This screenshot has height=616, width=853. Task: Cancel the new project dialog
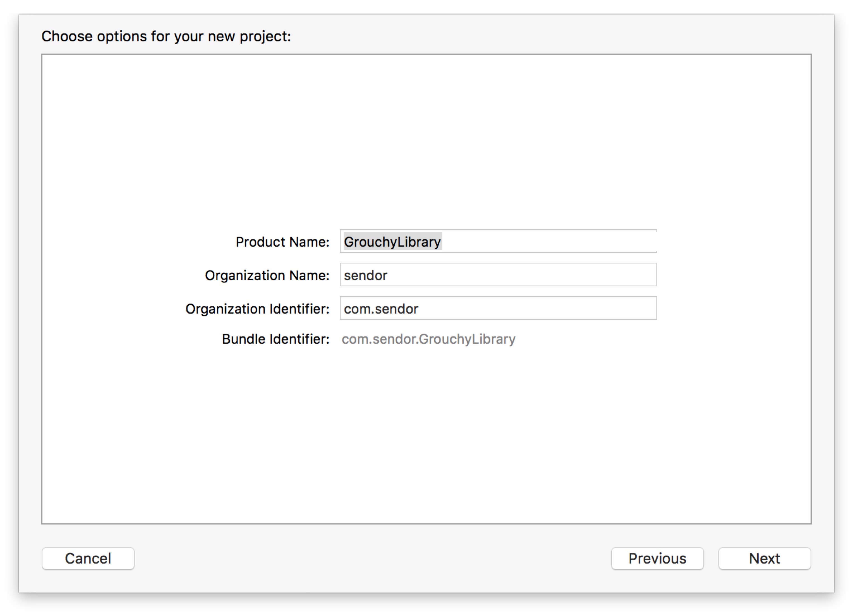click(88, 559)
